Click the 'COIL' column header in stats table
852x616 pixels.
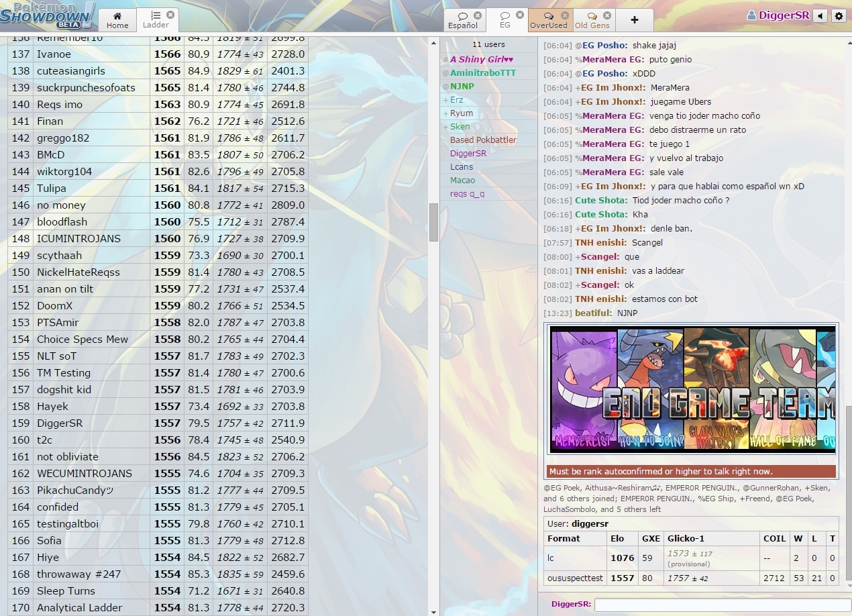[774, 538]
